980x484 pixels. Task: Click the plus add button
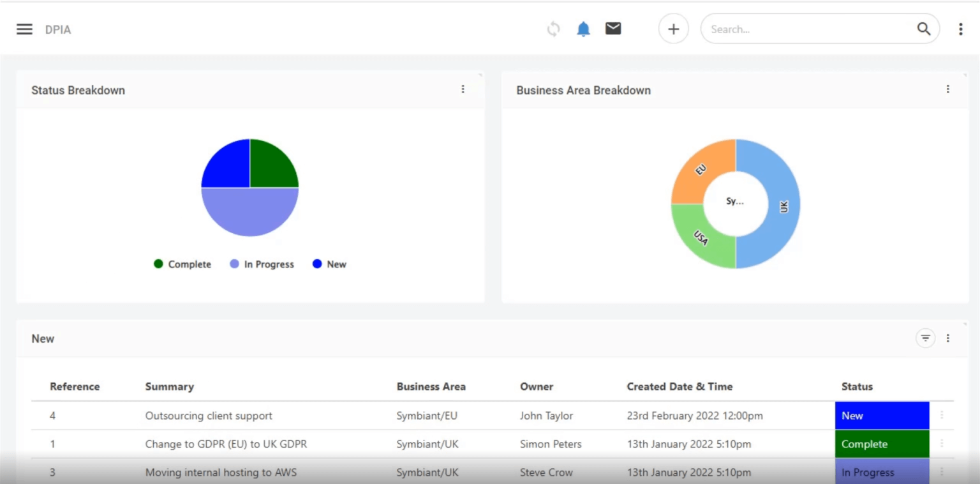[x=673, y=29]
